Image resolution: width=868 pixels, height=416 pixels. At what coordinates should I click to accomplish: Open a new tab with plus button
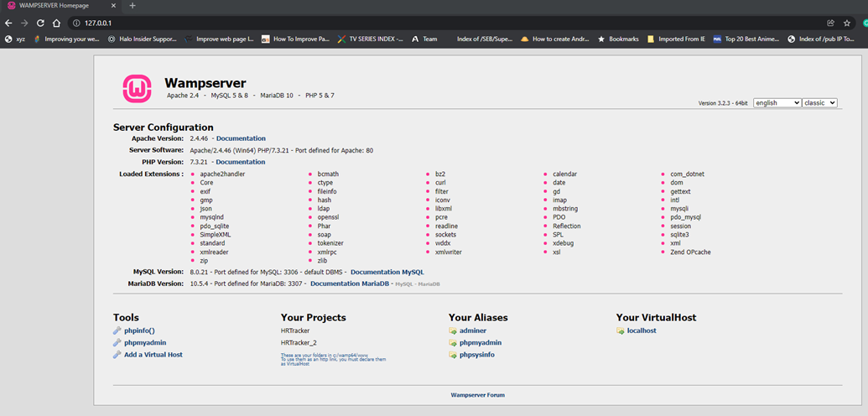tap(133, 6)
